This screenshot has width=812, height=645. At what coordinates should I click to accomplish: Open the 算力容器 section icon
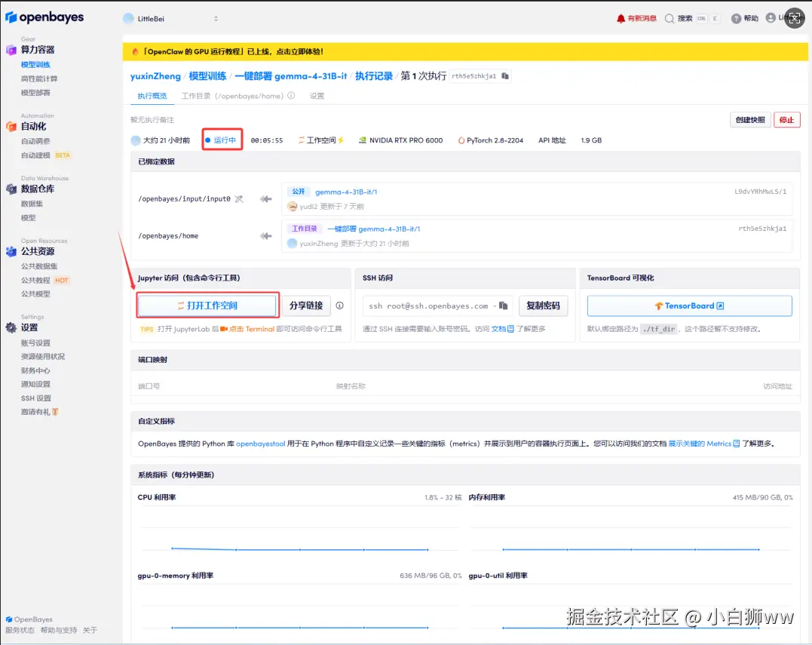pyautogui.click(x=11, y=50)
